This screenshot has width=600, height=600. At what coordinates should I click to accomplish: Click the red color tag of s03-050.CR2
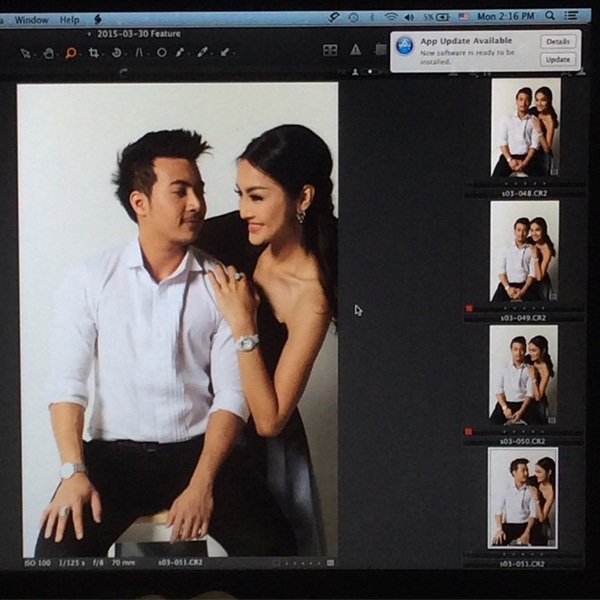coord(468,432)
